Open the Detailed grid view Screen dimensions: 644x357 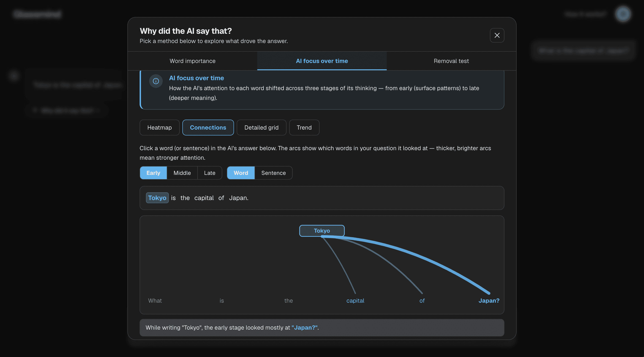261,128
